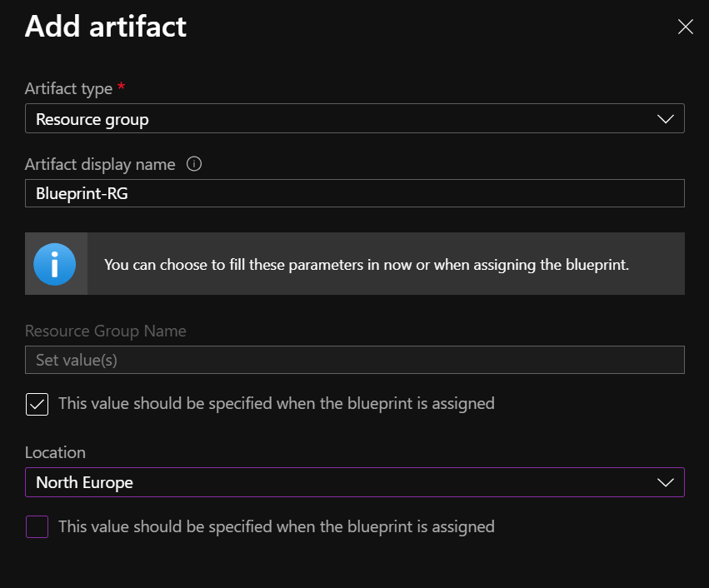This screenshot has width=709, height=588.
Task: Click the red required asterisk marker
Action: coord(122,87)
